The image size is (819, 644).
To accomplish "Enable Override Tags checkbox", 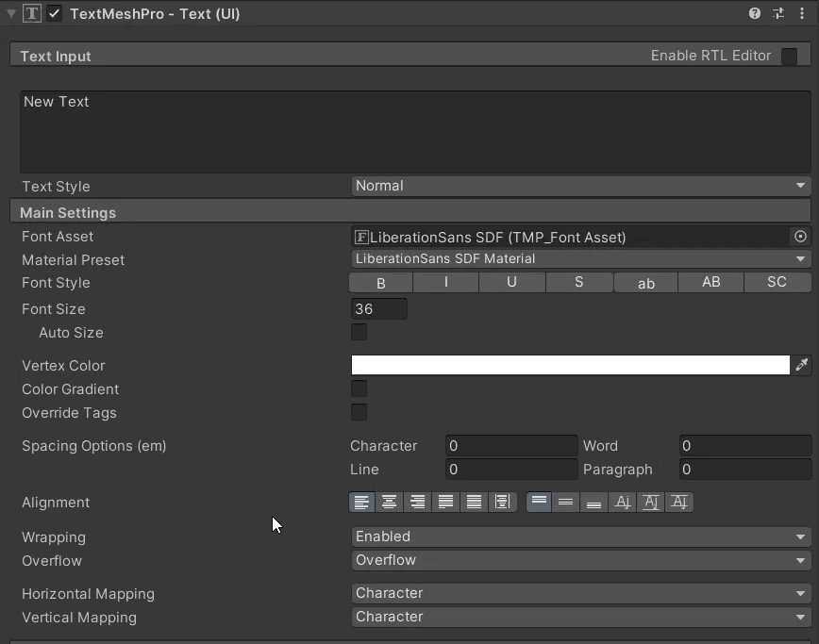I will coord(359,412).
